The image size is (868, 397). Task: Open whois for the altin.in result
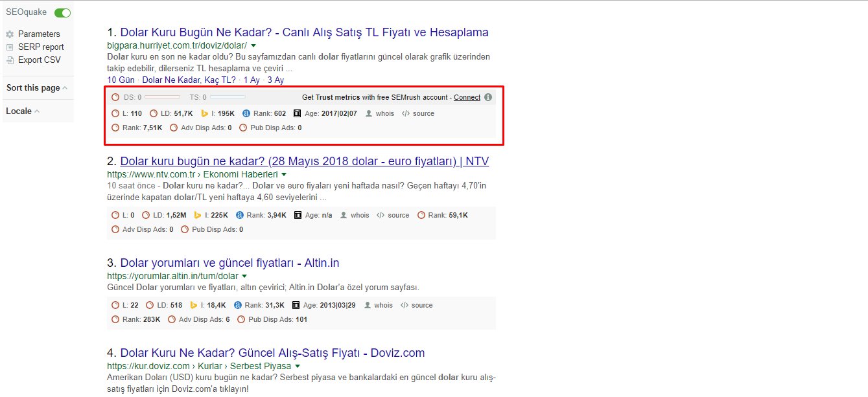tap(379, 305)
